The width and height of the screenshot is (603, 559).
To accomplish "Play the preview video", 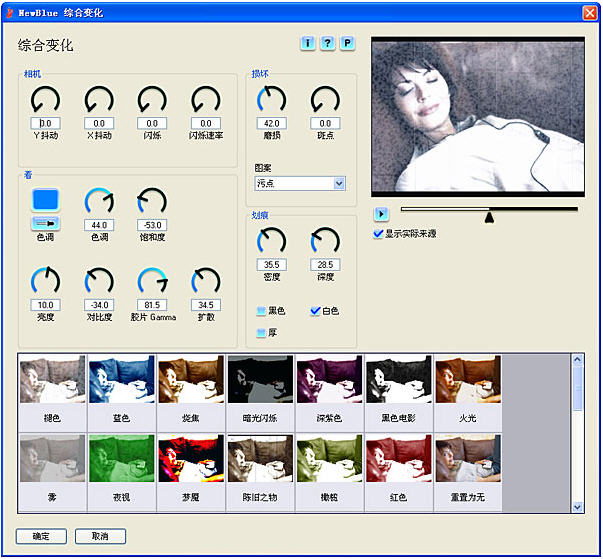I will point(381,214).
